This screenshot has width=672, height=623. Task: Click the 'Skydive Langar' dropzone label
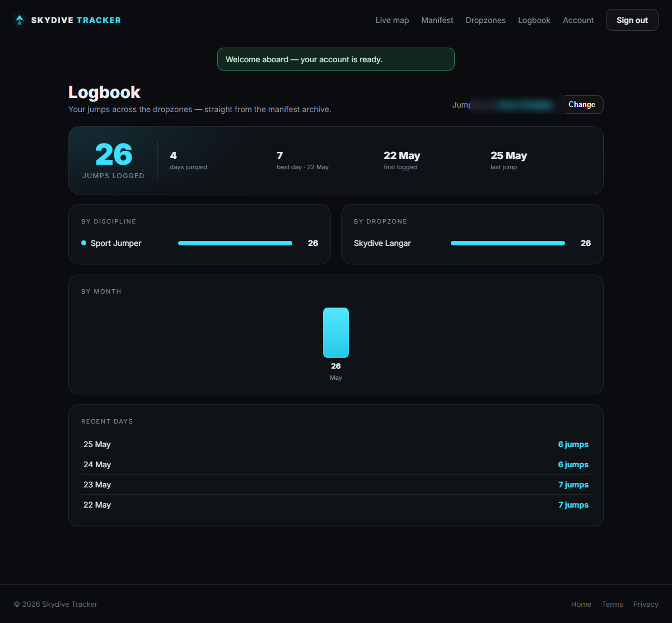pos(382,243)
